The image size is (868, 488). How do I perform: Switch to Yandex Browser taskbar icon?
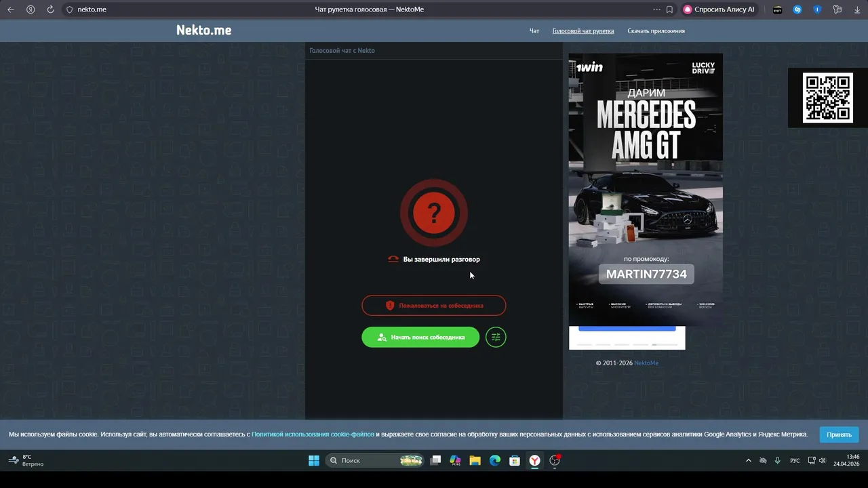pos(535,460)
